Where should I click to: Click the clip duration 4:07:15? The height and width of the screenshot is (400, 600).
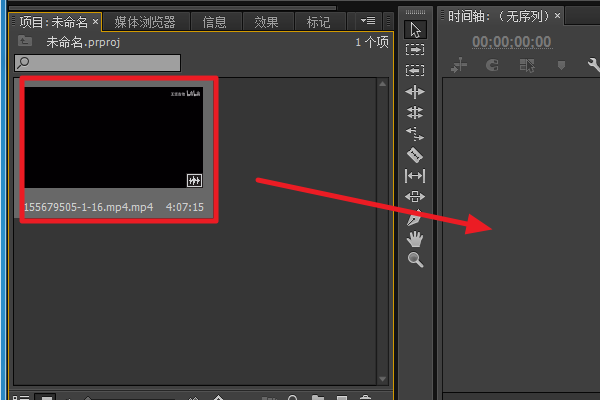click(184, 207)
